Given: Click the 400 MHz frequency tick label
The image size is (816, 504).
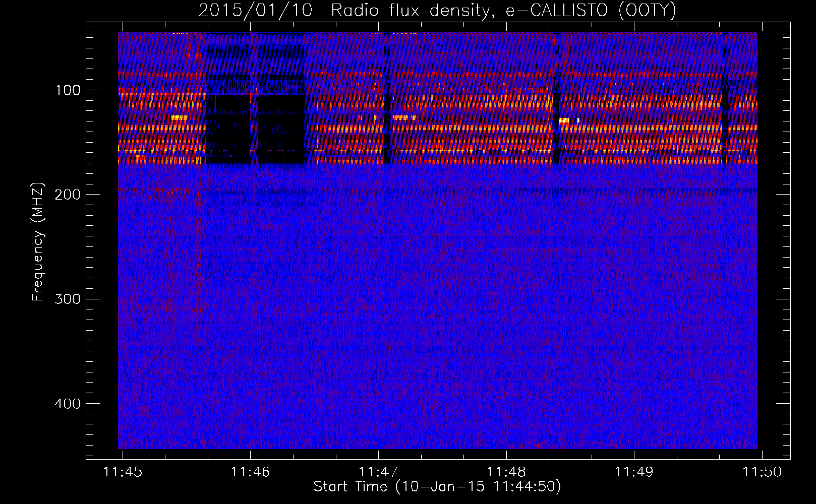Looking at the screenshot, I should [x=68, y=404].
